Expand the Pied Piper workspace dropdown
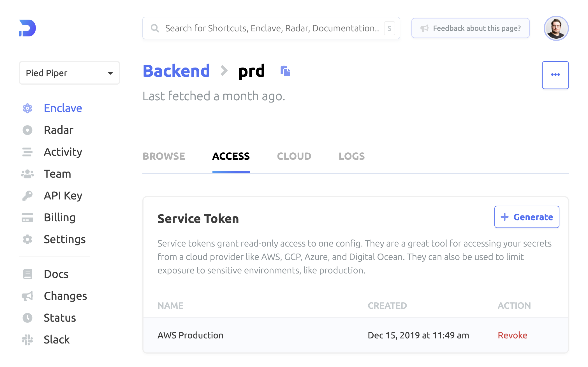 tap(69, 73)
